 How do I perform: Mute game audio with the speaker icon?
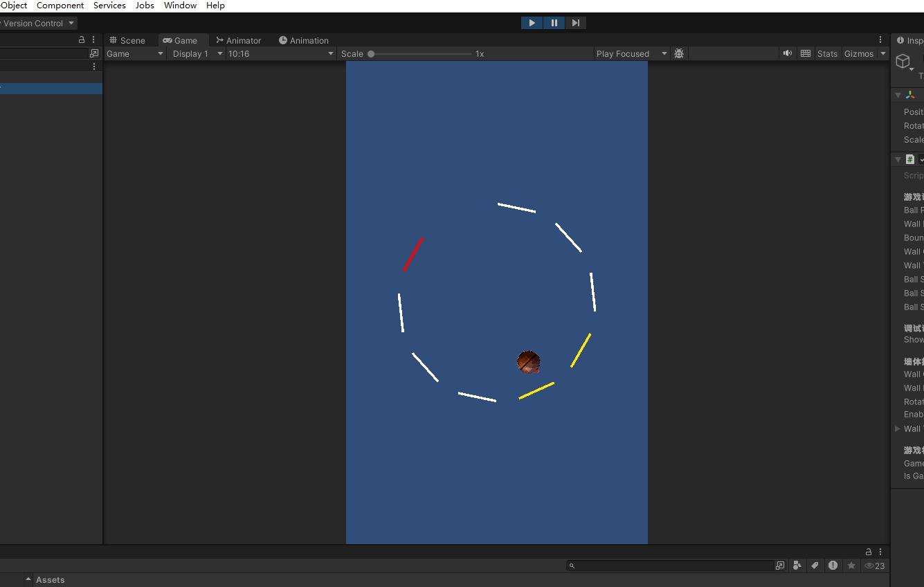(787, 53)
